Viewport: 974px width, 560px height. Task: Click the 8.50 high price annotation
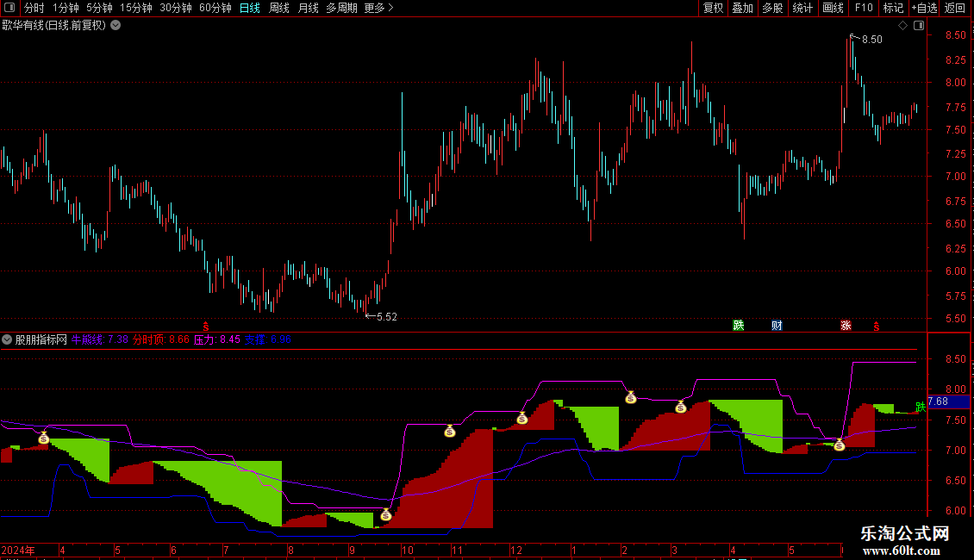(x=872, y=39)
